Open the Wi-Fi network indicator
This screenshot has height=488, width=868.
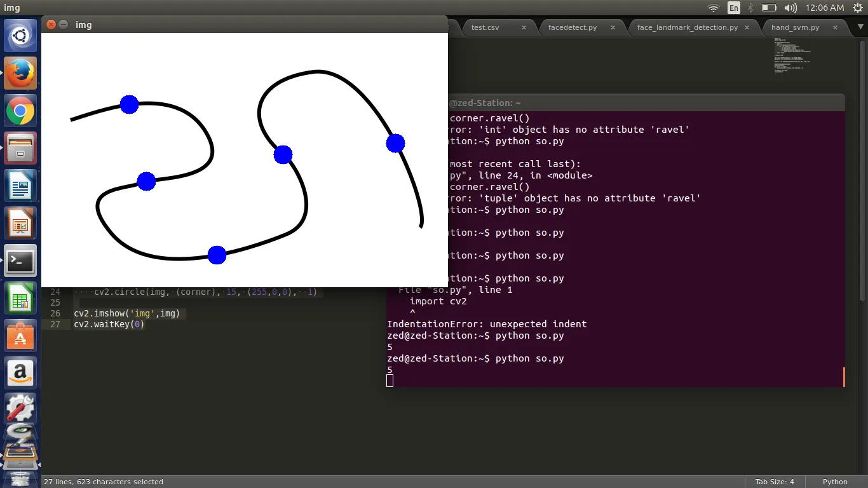coord(714,8)
